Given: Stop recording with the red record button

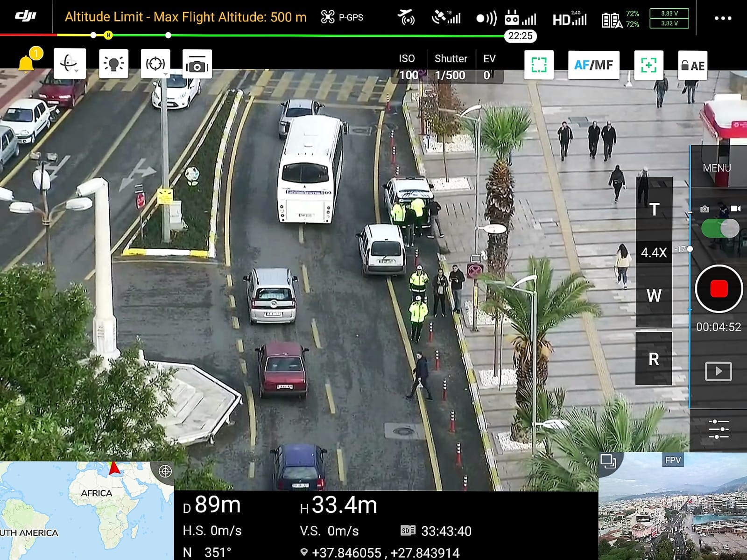Looking at the screenshot, I should pos(719,289).
